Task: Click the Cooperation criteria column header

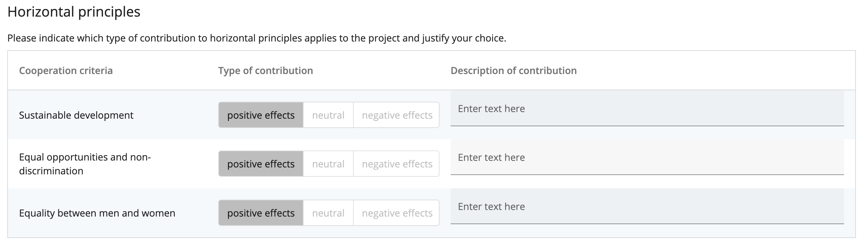Action: click(66, 71)
